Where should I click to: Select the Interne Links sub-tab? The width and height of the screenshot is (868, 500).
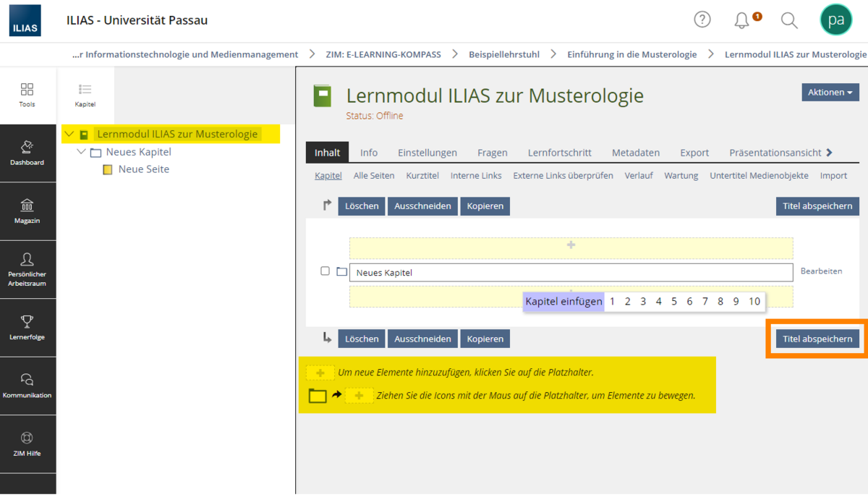(476, 175)
